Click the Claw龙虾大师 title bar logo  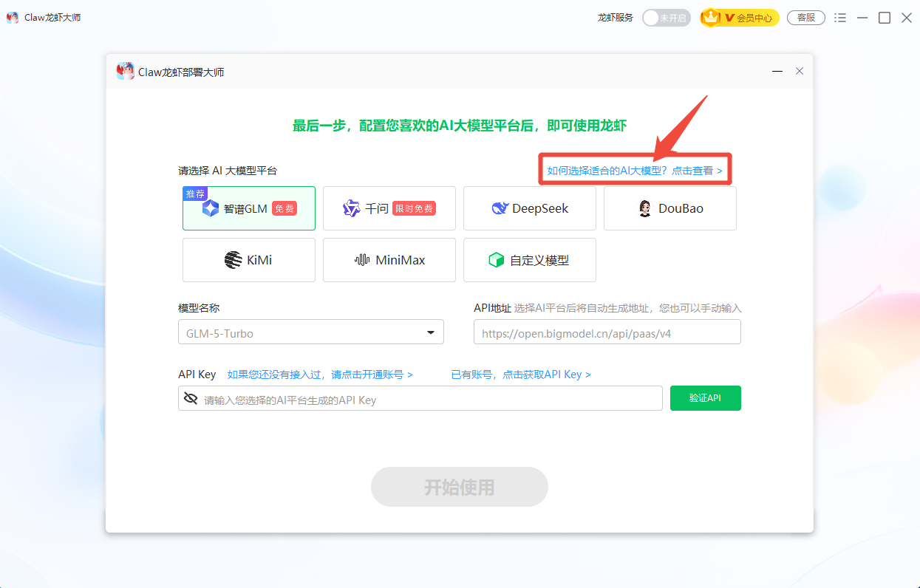13,17
